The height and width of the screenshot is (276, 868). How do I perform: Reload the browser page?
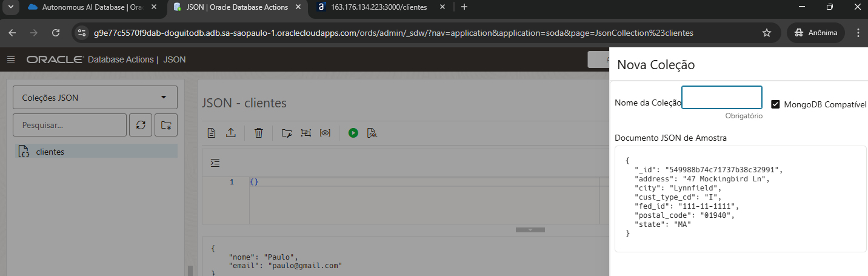point(56,33)
